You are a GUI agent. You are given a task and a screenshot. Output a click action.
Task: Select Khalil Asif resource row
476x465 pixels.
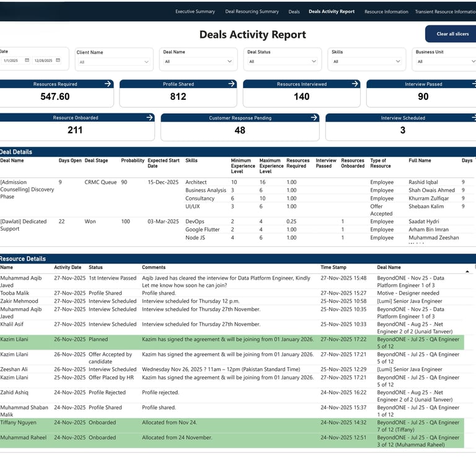tap(232, 328)
